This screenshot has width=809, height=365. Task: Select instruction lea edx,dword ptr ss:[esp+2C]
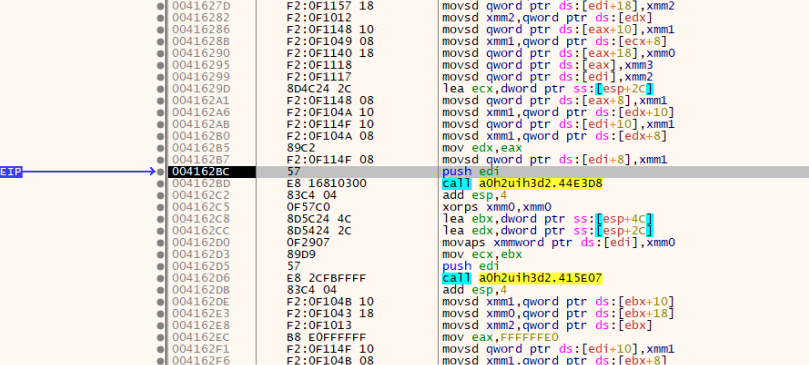(x=548, y=230)
